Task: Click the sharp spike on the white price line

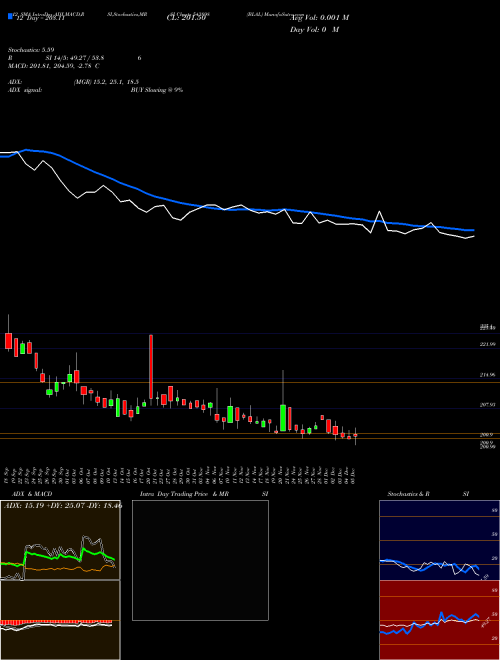Action: pyautogui.click(x=380, y=212)
